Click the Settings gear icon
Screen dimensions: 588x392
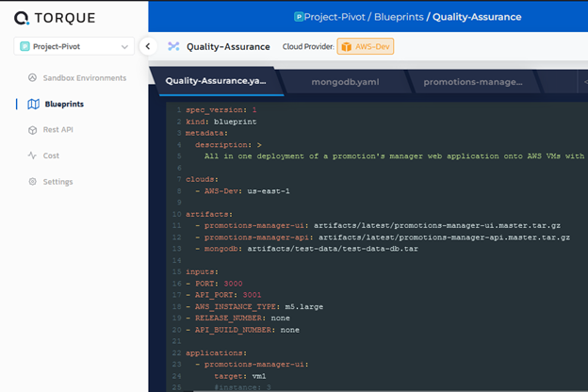point(33,182)
